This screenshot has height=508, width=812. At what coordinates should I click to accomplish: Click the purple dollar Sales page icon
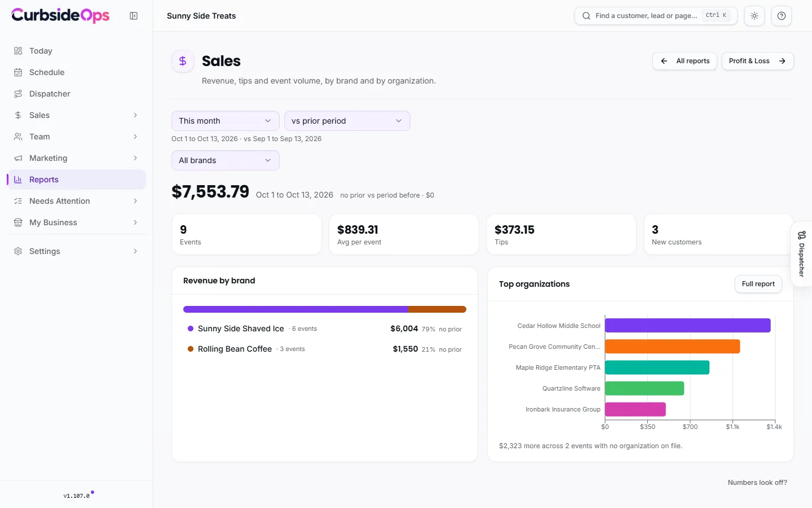[x=183, y=61]
